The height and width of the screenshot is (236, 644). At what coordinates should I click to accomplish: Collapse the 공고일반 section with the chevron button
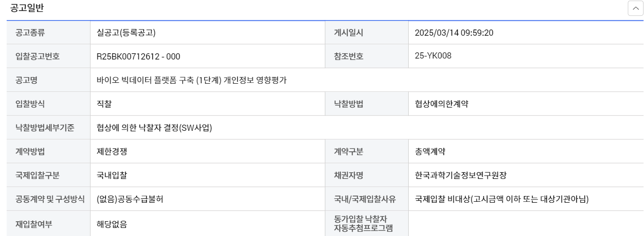coord(635,9)
